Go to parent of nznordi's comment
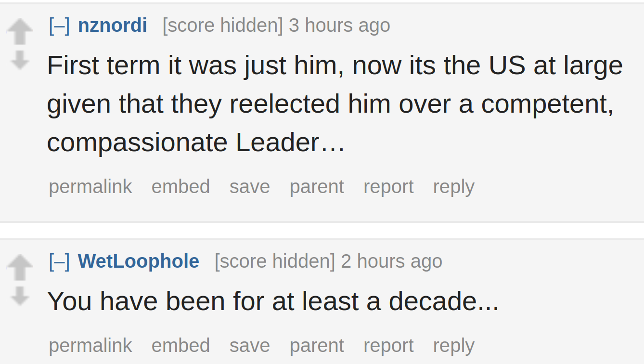Viewport: 644px width, 364px height. point(317,187)
